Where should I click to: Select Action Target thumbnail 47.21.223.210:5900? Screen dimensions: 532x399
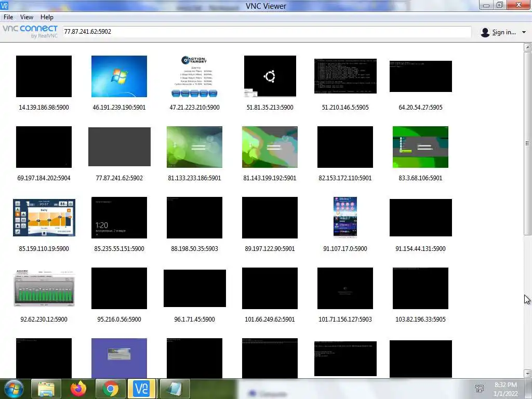(x=194, y=76)
